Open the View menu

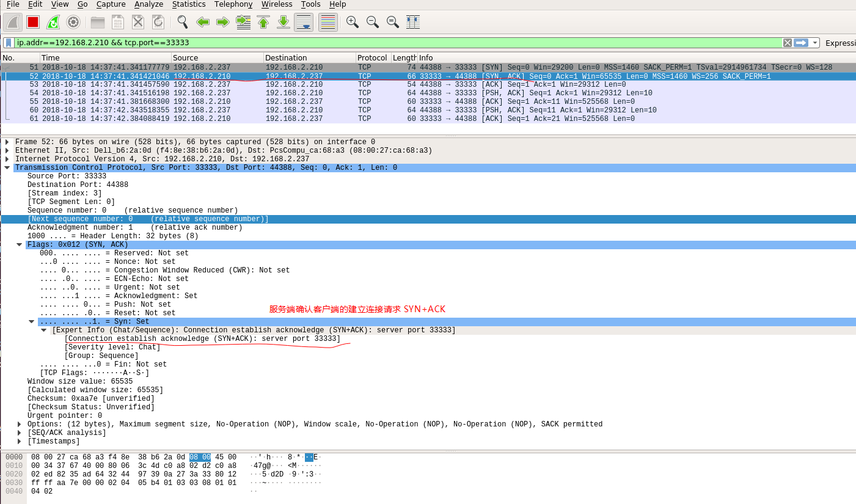(x=60, y=4)
